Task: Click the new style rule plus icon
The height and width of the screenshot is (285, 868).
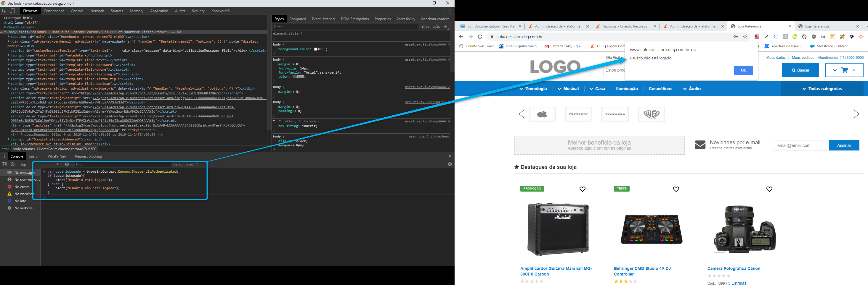Action: [446, 27]
